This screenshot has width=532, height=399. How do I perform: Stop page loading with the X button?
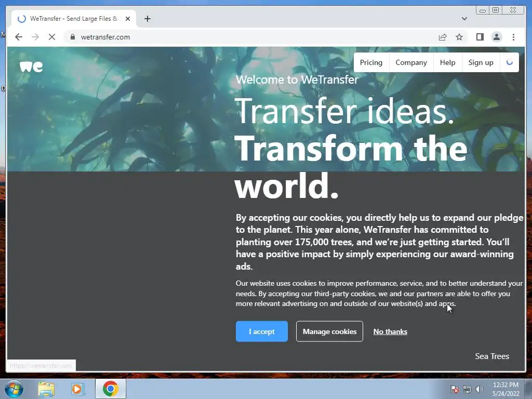(x=52, y=37)
